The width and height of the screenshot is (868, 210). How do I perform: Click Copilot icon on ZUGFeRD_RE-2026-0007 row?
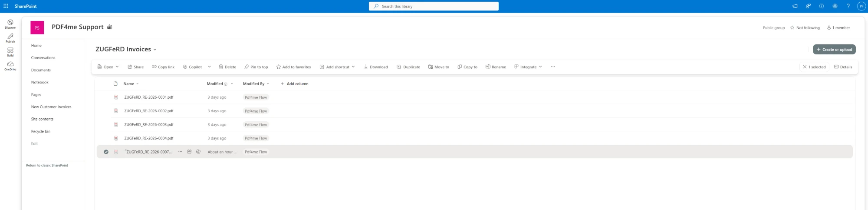click(198, 152)
